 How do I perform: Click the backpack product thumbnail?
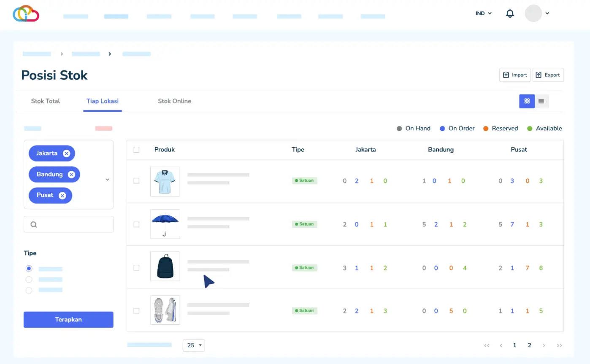coord(165,266)
